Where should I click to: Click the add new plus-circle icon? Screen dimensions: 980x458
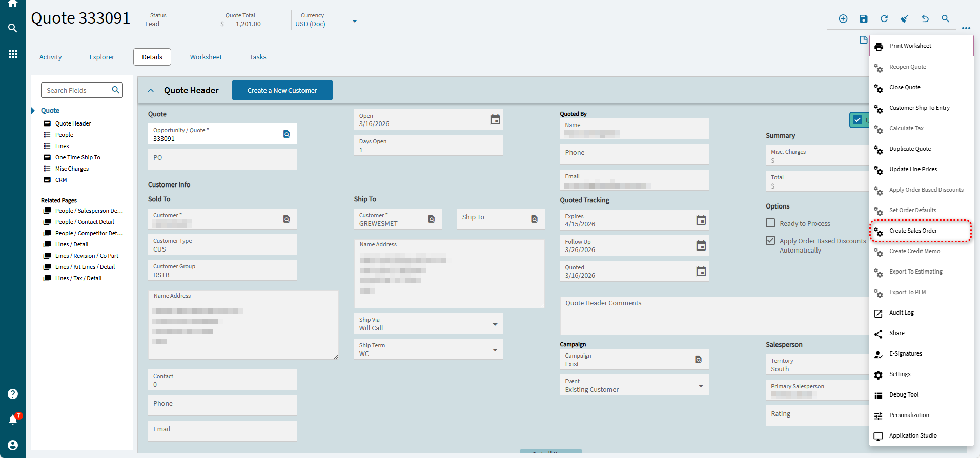tap(843, 19)
